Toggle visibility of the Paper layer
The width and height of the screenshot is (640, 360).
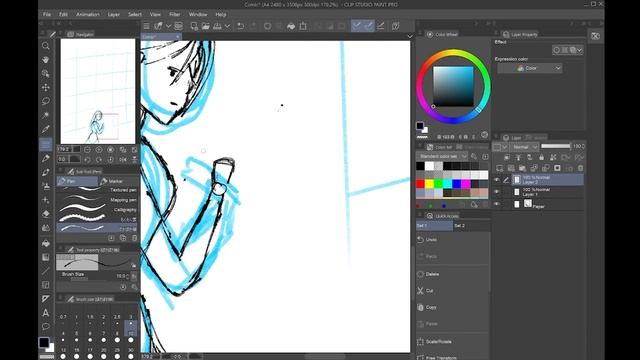point(497,204)
